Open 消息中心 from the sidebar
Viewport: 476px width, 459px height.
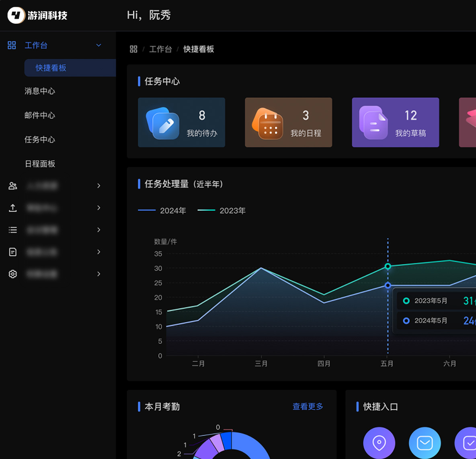tap(40, 91)
